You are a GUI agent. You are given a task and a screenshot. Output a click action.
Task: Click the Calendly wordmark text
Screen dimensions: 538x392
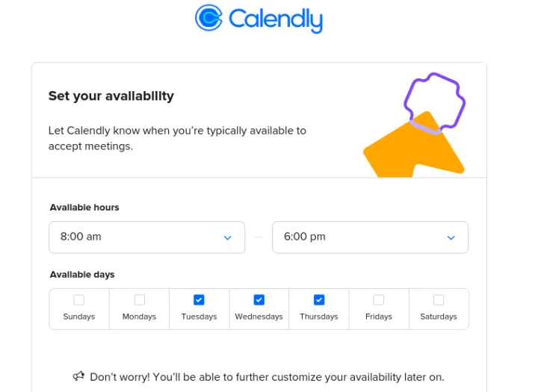point(275,19)
